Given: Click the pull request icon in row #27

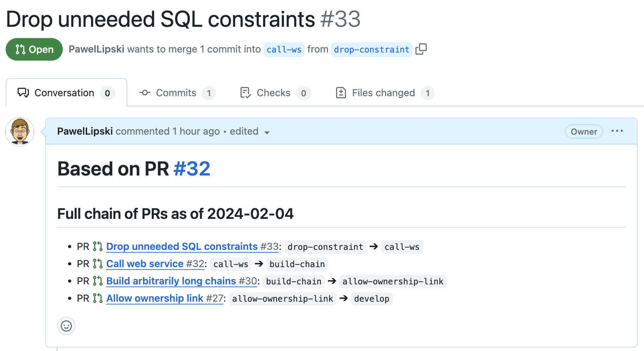Looking at the screenshot, I should pyautogui.click(x=98, y=298).
